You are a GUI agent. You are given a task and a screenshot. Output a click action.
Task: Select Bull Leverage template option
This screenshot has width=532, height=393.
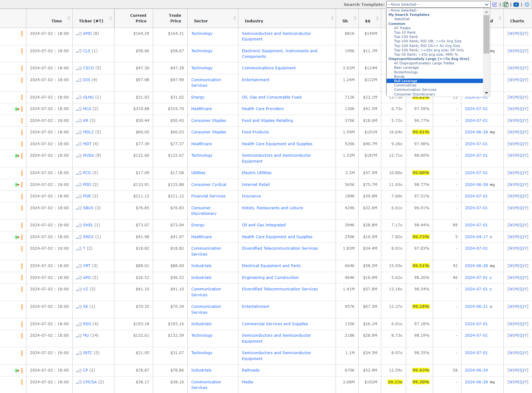click(434, 81)
